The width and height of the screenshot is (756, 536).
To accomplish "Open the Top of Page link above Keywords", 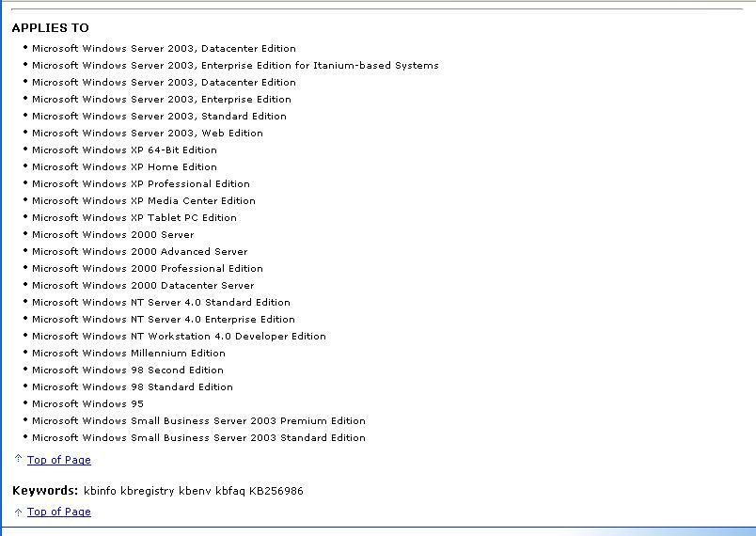I will pyautogui.click(x=59, y=460).
